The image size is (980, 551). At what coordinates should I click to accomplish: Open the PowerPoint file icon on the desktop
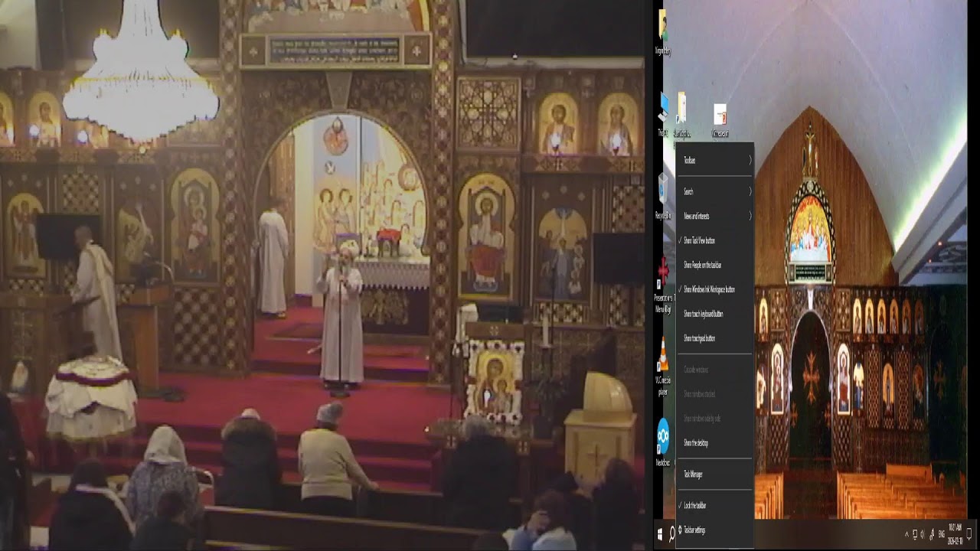point(720,120)
